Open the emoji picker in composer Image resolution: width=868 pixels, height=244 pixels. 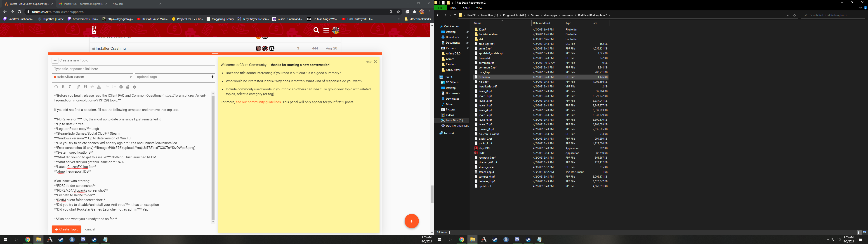point(121,87)
